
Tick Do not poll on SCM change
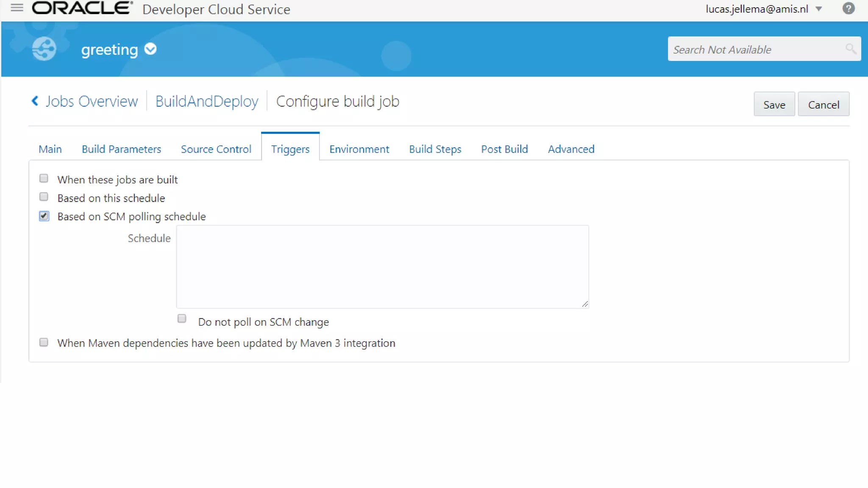(182, 319)
